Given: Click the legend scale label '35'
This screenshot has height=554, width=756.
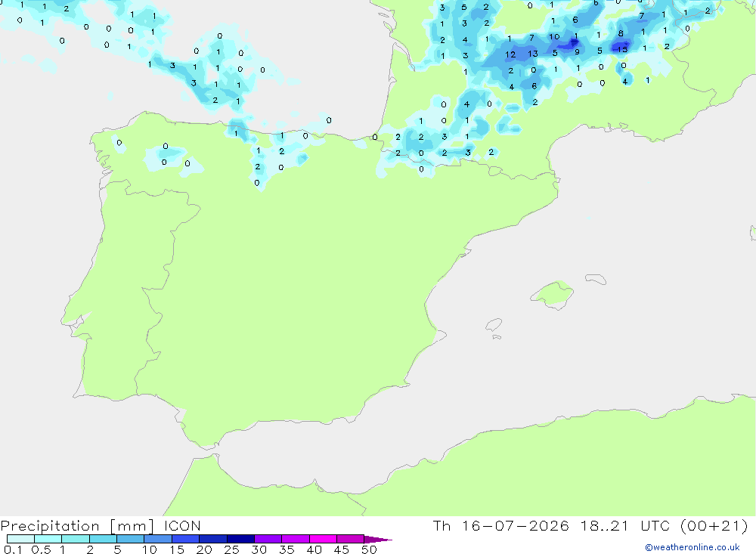Looking at the screenshot, I should click(x=287, y=549).
